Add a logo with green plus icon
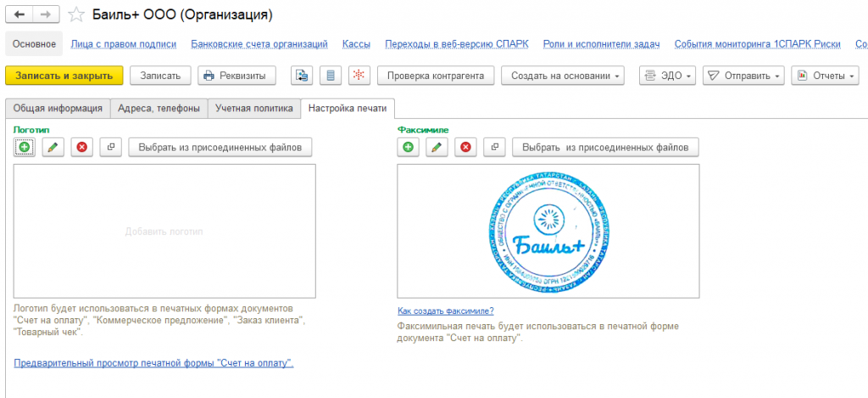Screen dimensions: 868x398 (x=25, y=148)
